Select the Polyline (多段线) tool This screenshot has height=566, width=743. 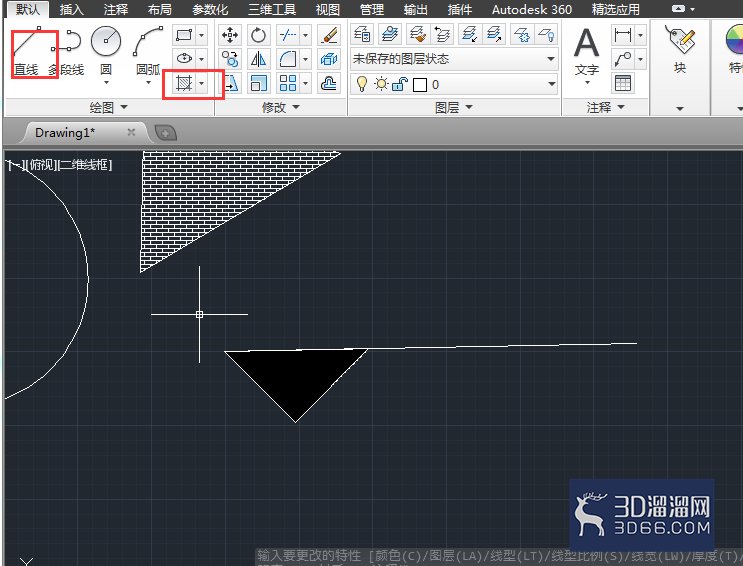pyautogui.click(x=67, y=51)
